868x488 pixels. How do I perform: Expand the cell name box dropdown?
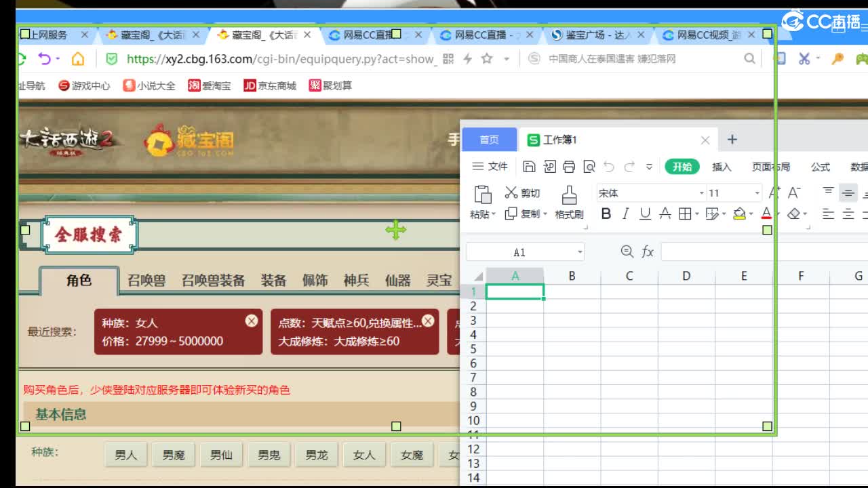pyautogui.click(x=580, y=252)
